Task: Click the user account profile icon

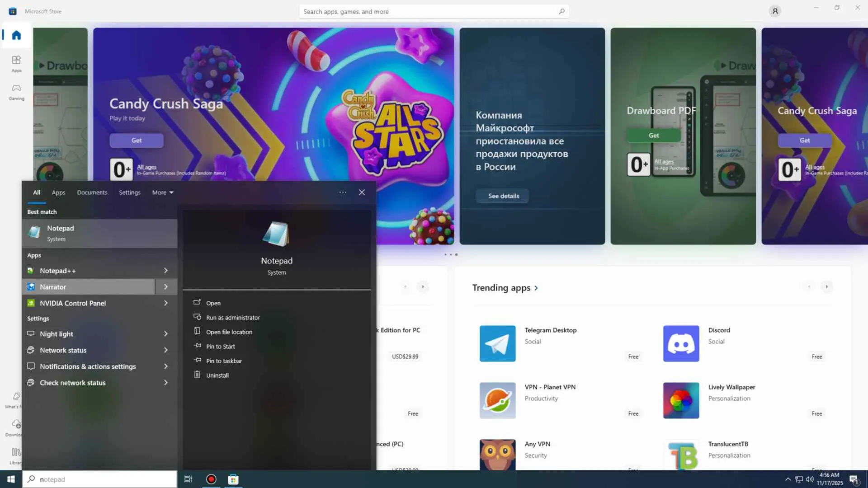Action: (x=775, y=11)
